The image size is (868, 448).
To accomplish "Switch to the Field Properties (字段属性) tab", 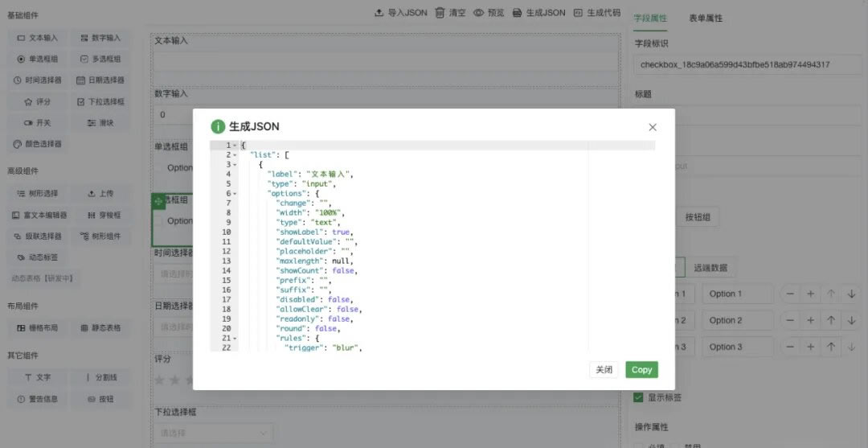I will (x=650, y=18).
